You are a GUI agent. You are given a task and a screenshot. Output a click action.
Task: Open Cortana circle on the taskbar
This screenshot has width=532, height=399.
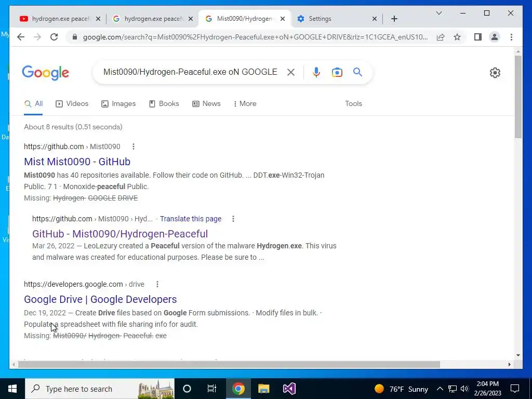click(x=187, y=389)
